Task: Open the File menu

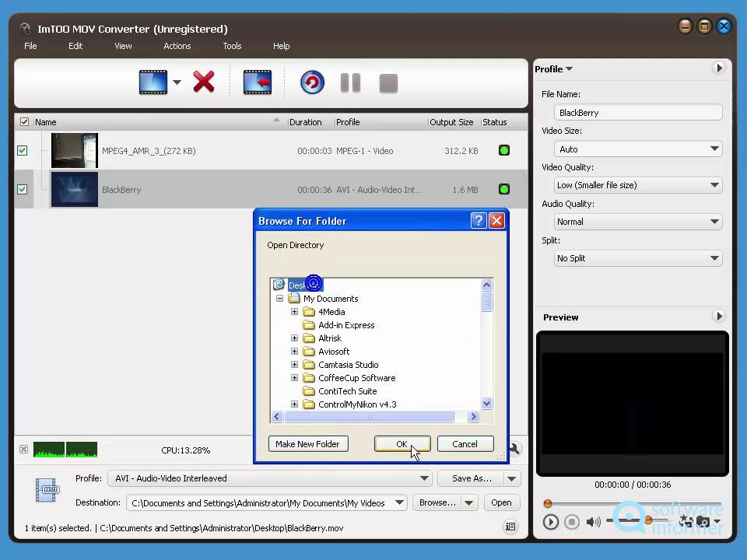Action: [x=30, y=46]
